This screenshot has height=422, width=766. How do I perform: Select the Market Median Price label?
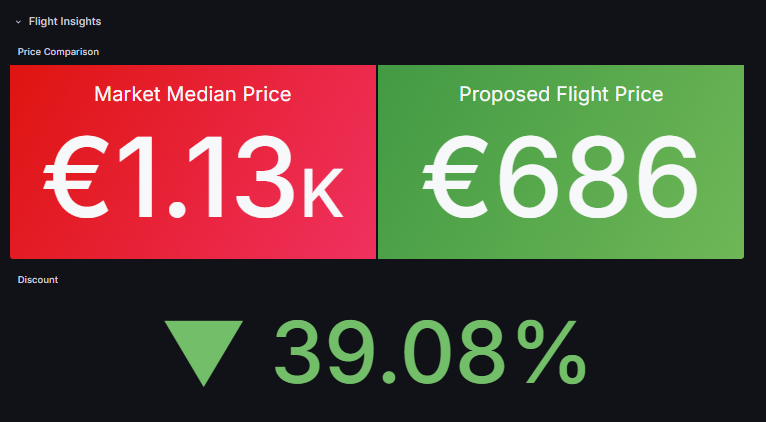coord(193,95)
